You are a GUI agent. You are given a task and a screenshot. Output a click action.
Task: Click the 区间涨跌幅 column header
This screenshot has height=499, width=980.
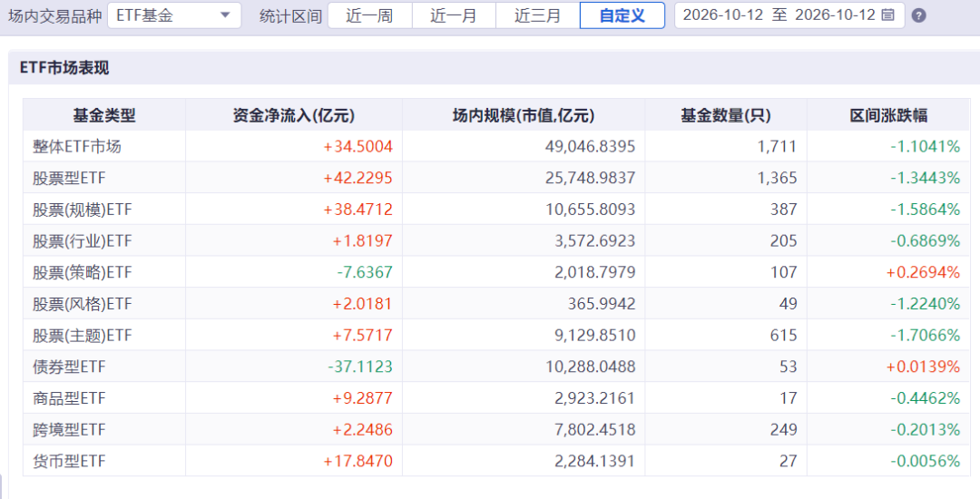coord(888,115)
